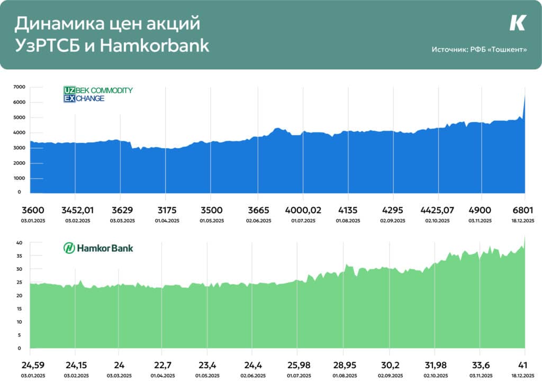Click the chart title «Динамика цен акций»
The image size is (542, 392).
coord(107,24)
